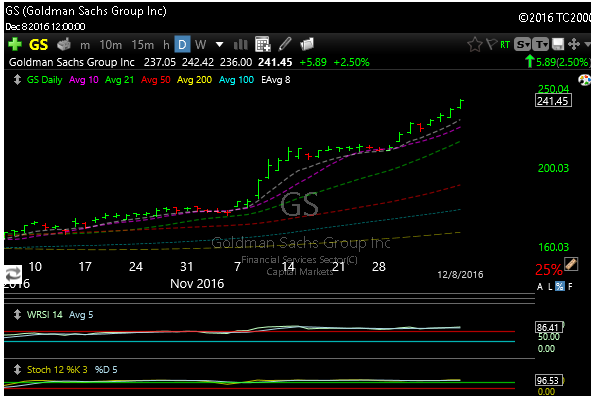Select the pencil drawing tools icon
The height and width of the screenshot is (396, 591).
tap(285, 44)
